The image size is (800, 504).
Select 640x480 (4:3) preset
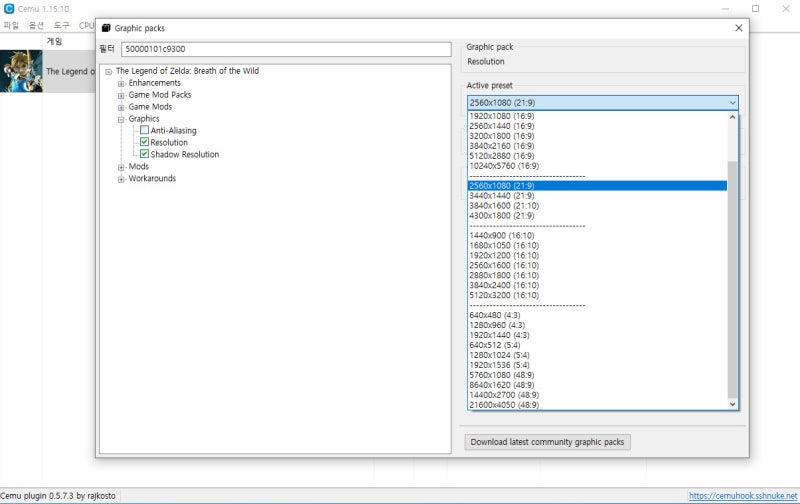(597, 315)
